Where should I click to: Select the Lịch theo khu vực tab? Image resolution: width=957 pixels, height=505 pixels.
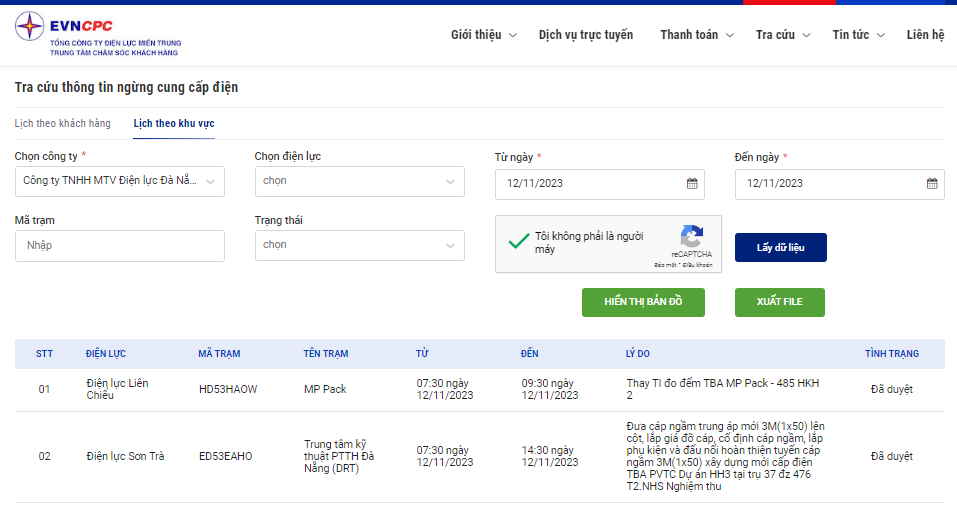coord(174,123)
